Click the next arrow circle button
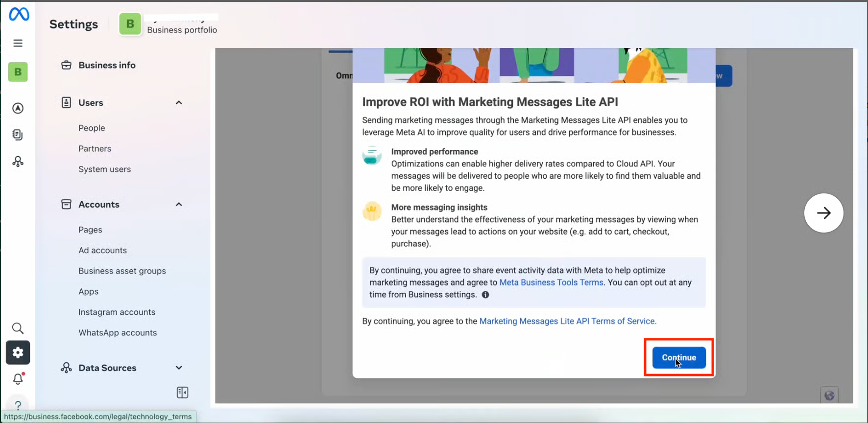Image resolution: width=868 pixels, height=423 pixels. click(823, 213)
